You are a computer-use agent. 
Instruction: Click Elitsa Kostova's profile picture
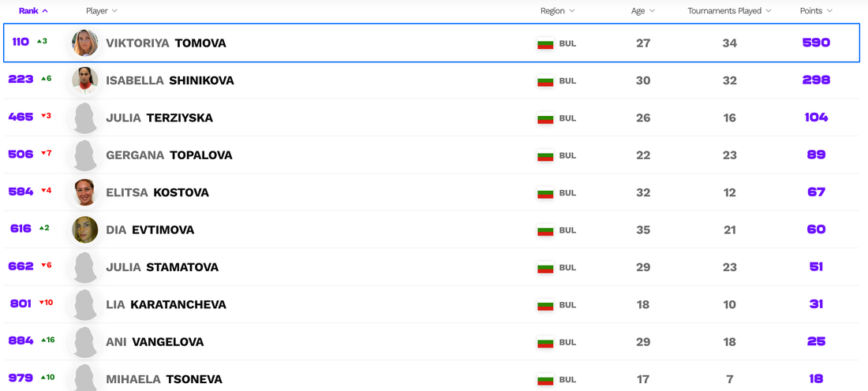pos(85,192)
